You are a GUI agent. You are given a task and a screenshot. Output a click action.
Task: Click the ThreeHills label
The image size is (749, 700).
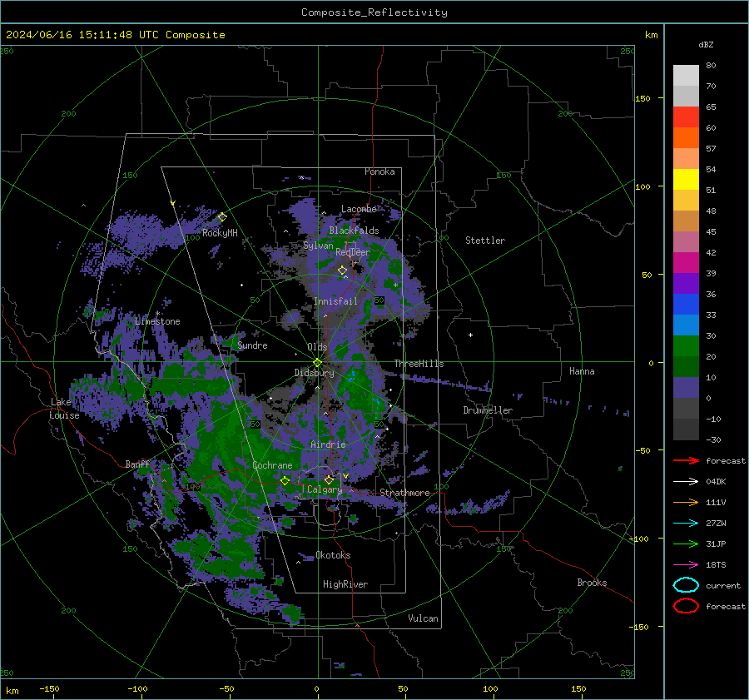tap(419, 364)
